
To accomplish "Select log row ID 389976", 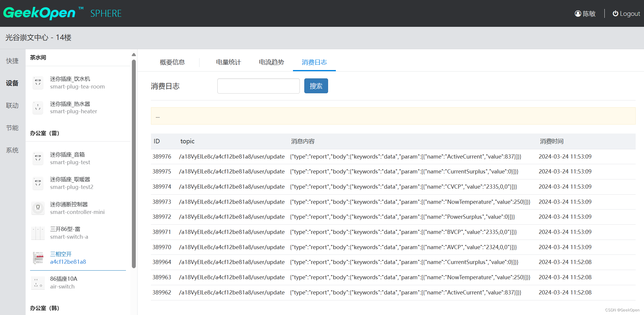I will (x=393, y=157).
